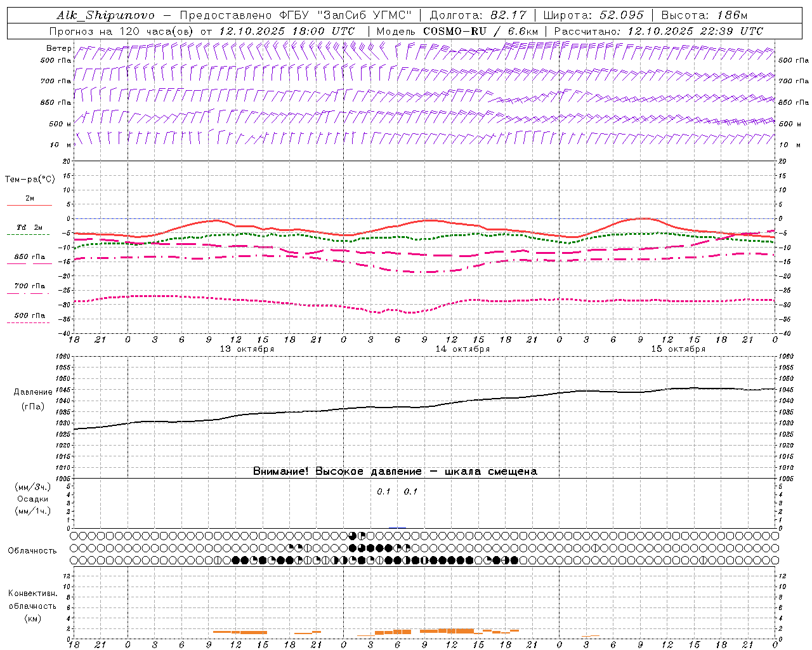812x650 pixels.
Task: Click the dotted pink sample under legend '500 гПа'
Action: coord(29,323)
